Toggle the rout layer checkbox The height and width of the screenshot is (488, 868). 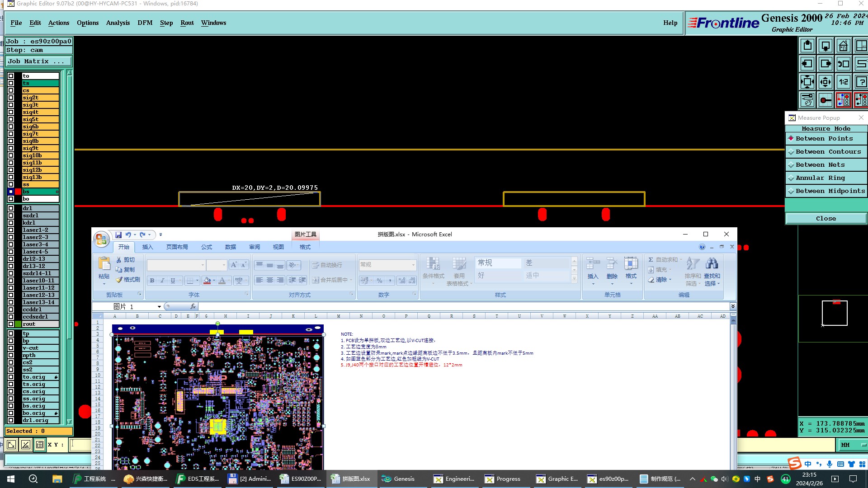click(11, 324)
